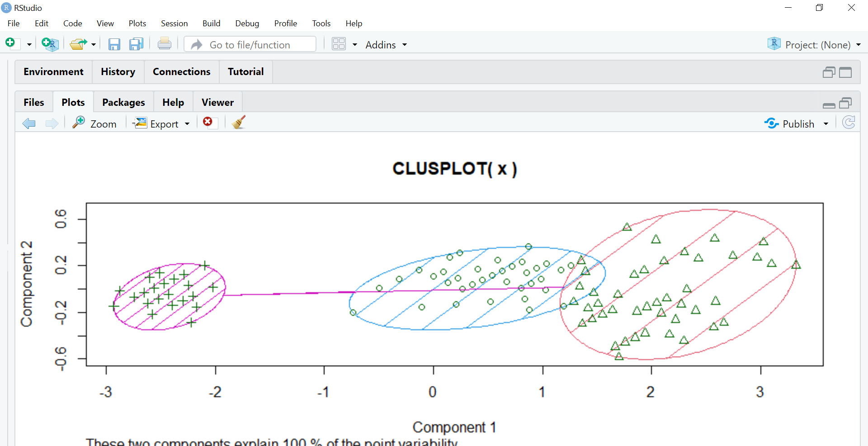Open the Project (None) menu
The height and width of the screenshot is (446, 868).
point(814,44)
